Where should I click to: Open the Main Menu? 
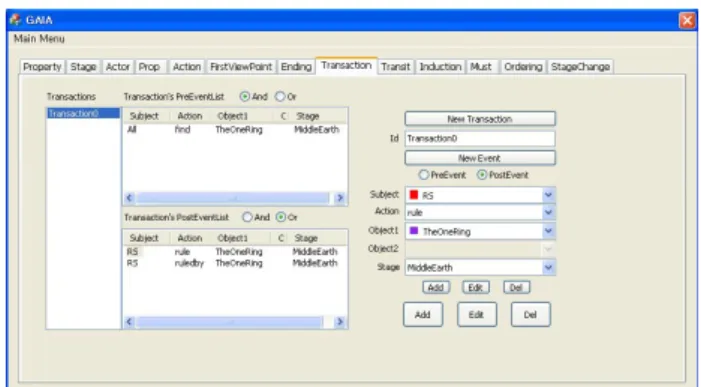(x=39, y=39)
